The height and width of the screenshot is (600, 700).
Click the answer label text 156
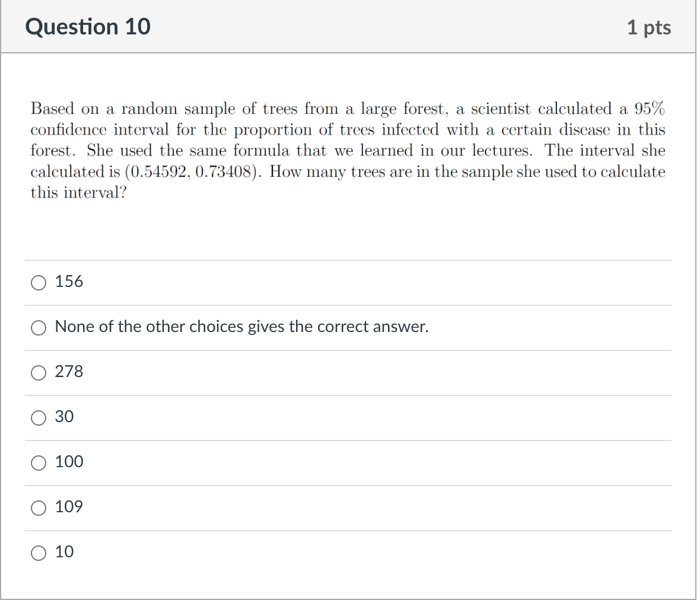69,282
